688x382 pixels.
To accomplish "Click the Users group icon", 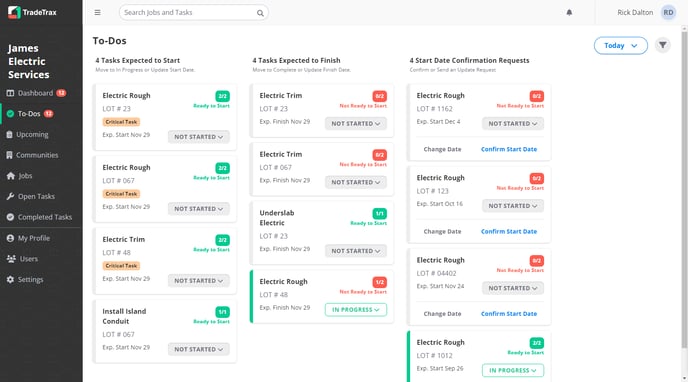I will click(11, 259).
